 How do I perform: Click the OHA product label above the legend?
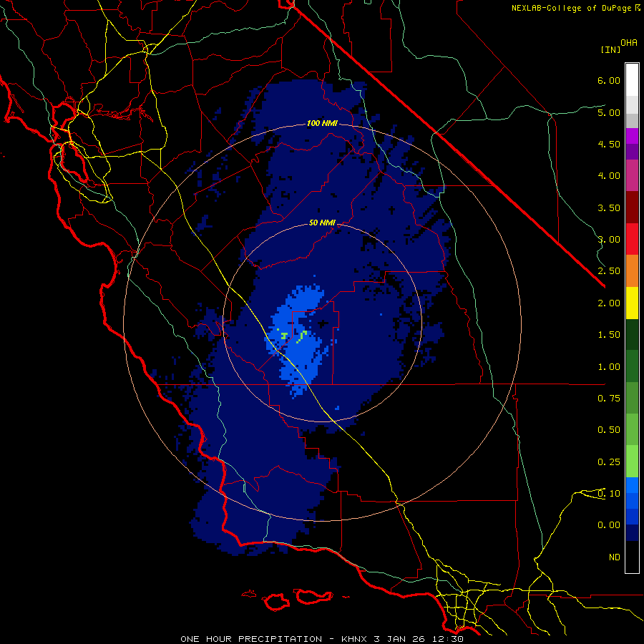tap(629, 42)
